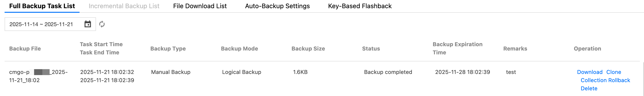This screenshot has width=644, height=96.
Task: Switch to Full Backup Task List tab
Action: click(42, 6)
